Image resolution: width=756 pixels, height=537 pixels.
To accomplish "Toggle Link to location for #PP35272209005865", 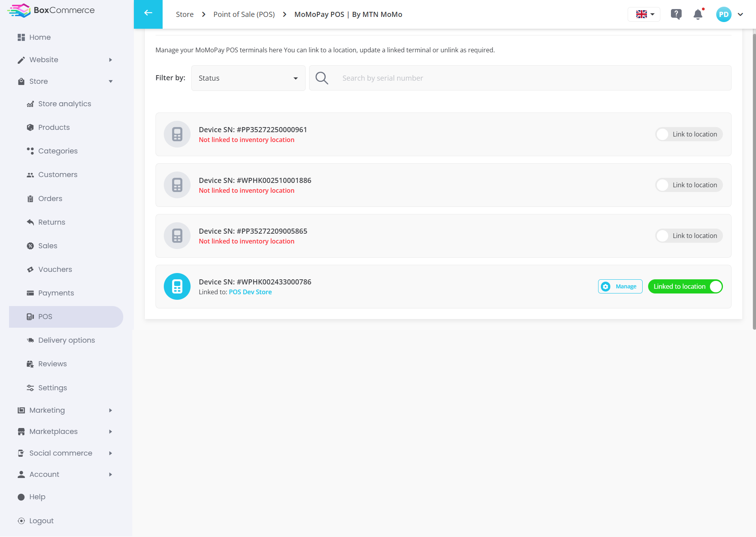I will [689, 236].
